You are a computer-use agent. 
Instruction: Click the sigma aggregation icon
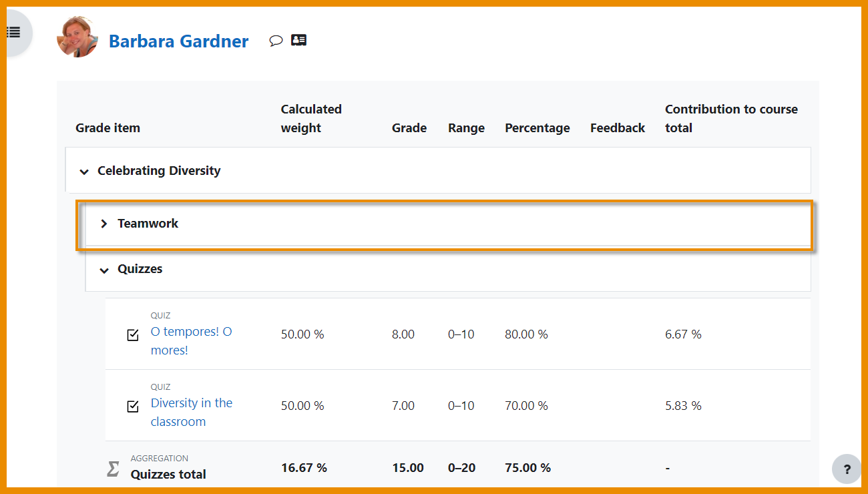point(114,469)
